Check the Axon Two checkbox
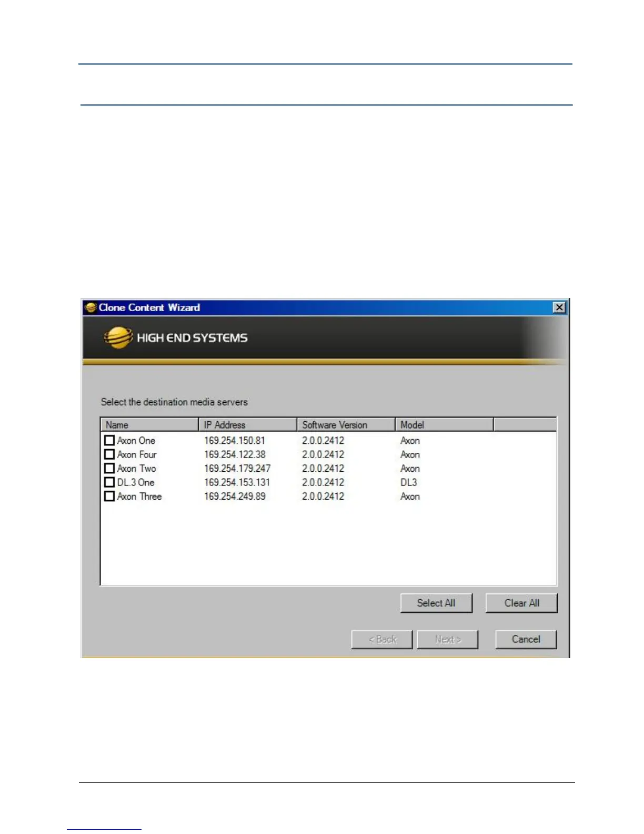The image size is (644, 834). (109, 468)
